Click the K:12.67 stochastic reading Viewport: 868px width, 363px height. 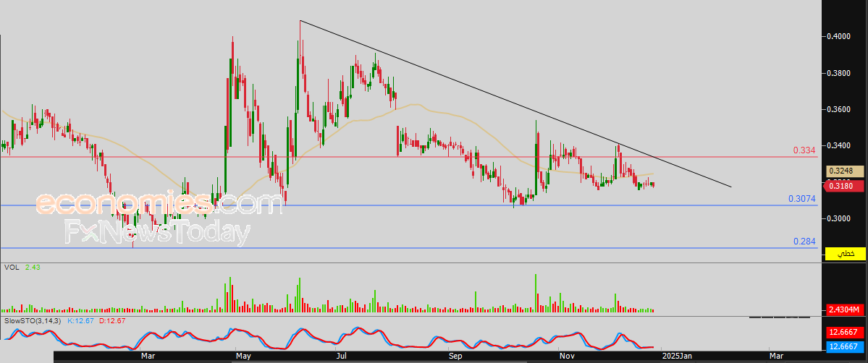tap(81, 320)
